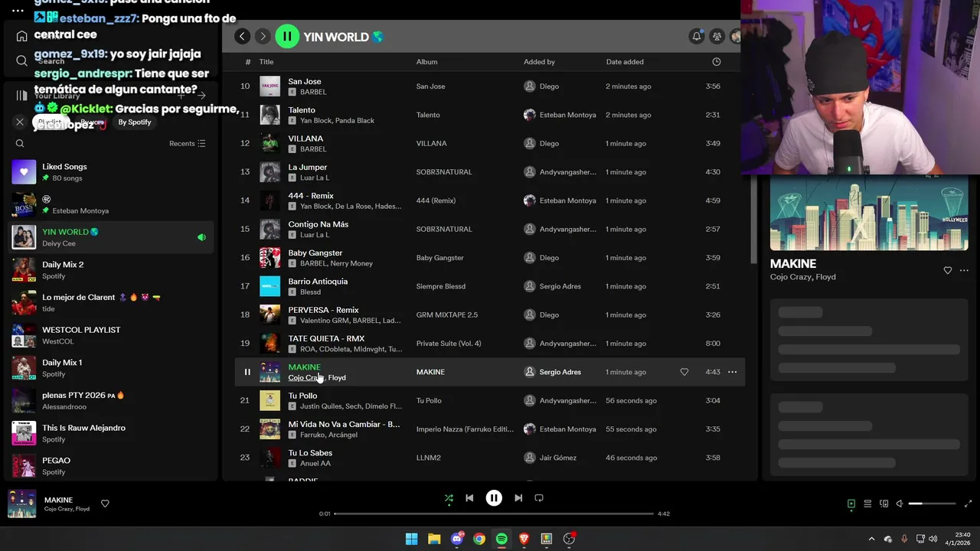
Task: Open more options for MAKINE row
Action: pos(732,372)
